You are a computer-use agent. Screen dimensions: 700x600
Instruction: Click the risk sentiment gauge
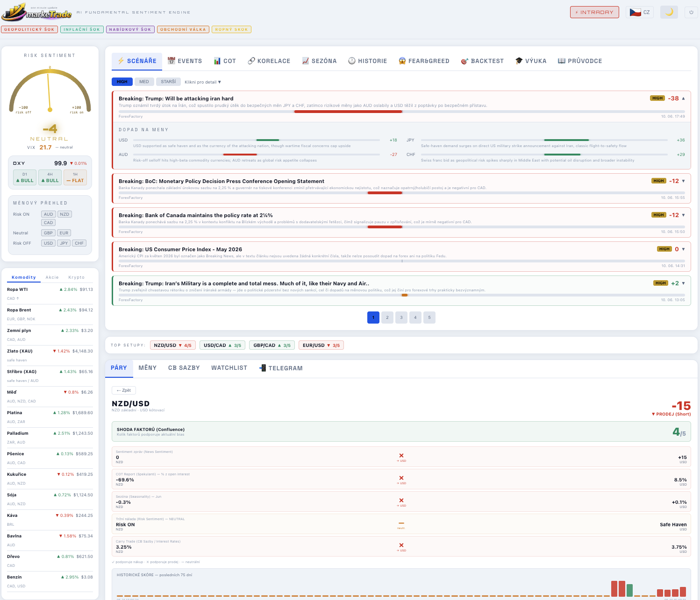click(x=50, y=91)
